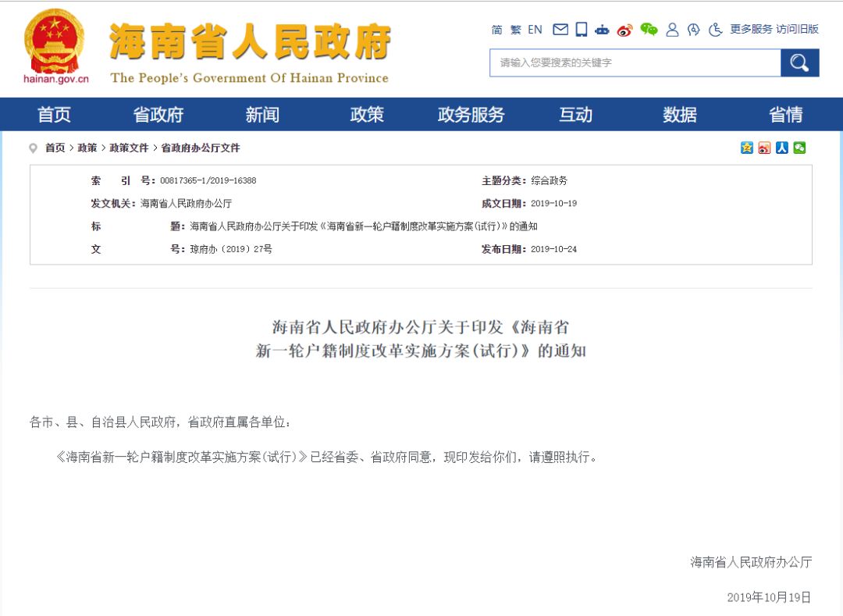Click the magnifier search button
843x616 pixels.
[799, 63]
